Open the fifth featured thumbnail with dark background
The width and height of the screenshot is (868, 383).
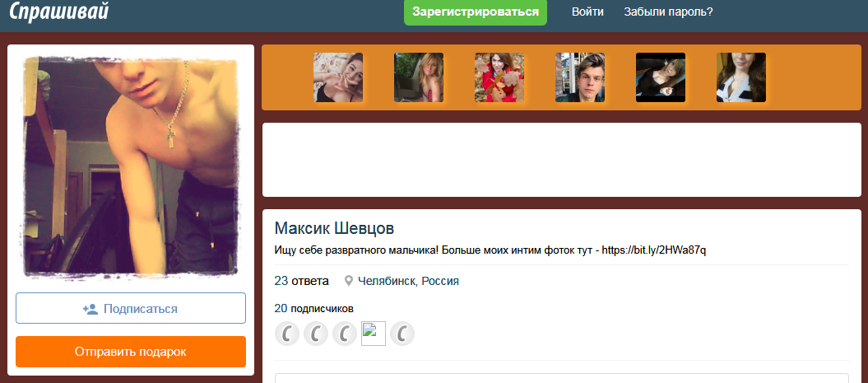(661, 77)
